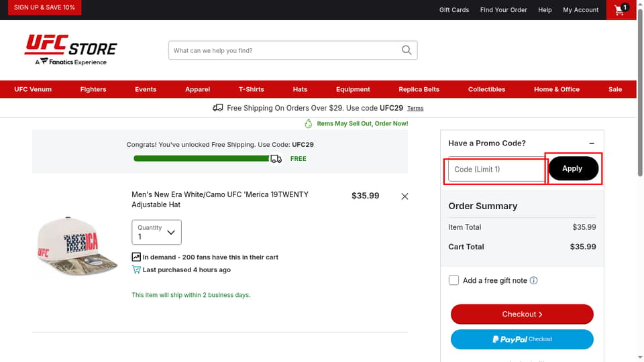Viewport: 644px width, 362px height.
Task: Click the in-demand trending icon
Action: [136, 257]
